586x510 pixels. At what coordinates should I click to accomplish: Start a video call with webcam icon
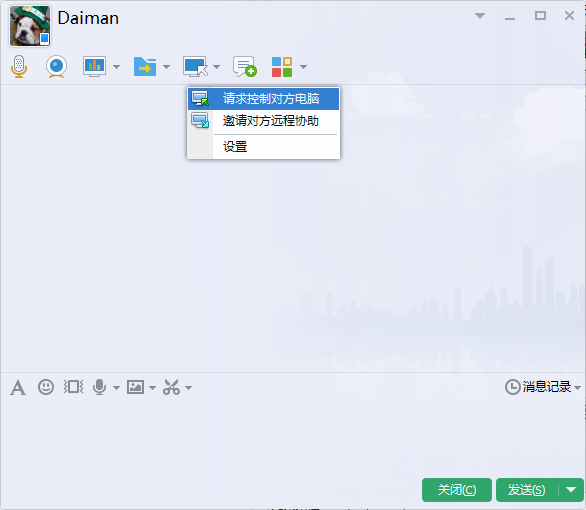click(x=56, y=67)
